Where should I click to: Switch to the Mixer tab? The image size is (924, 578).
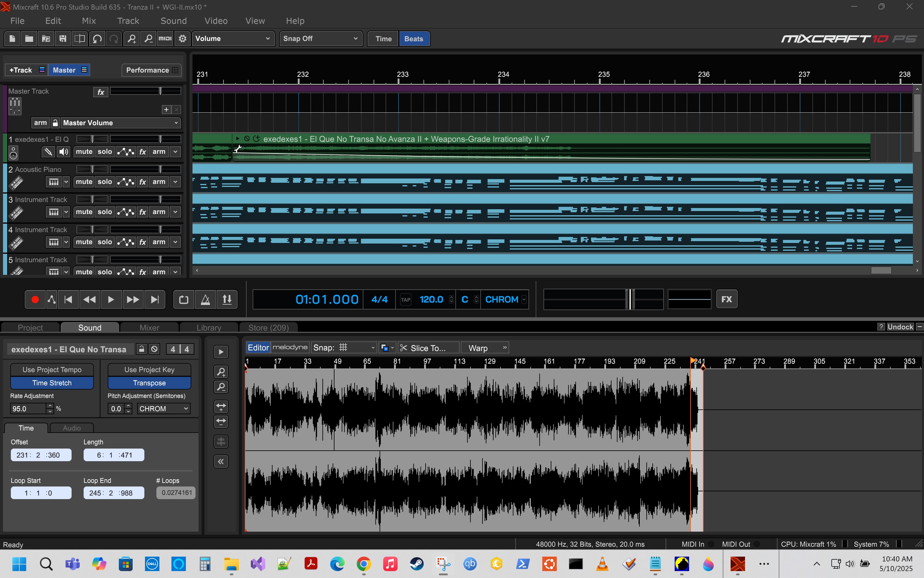point(149,328)
